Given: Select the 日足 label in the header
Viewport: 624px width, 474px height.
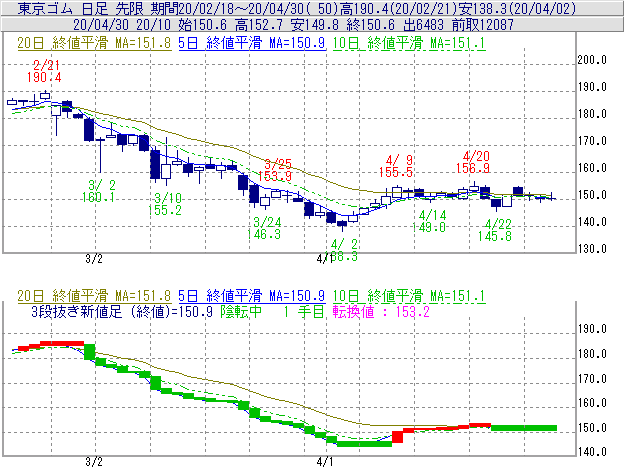Looking at the screenshot, I should [x=94, y=8].
